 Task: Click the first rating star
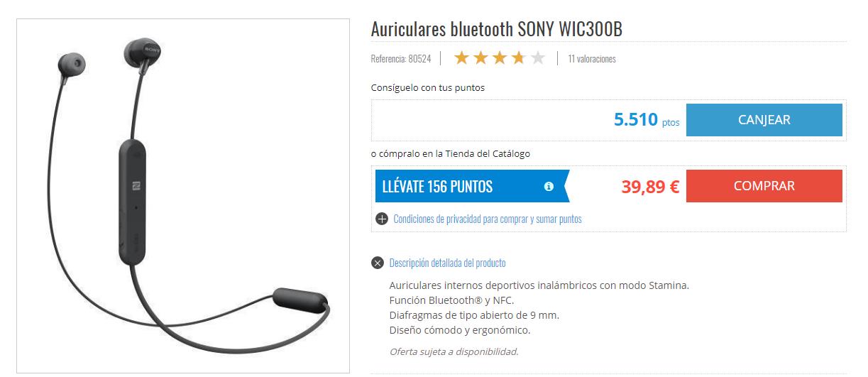click(x=462, y=58)
